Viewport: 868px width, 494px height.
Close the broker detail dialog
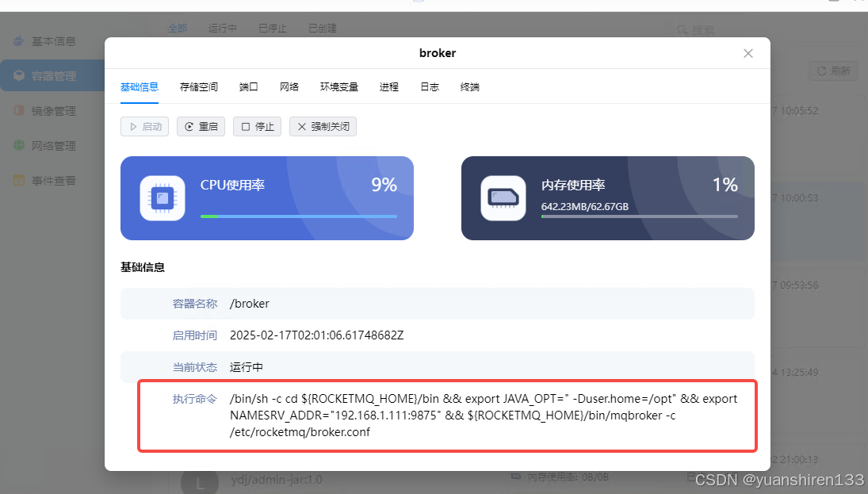pyautogui.click(x=748, y=53)
